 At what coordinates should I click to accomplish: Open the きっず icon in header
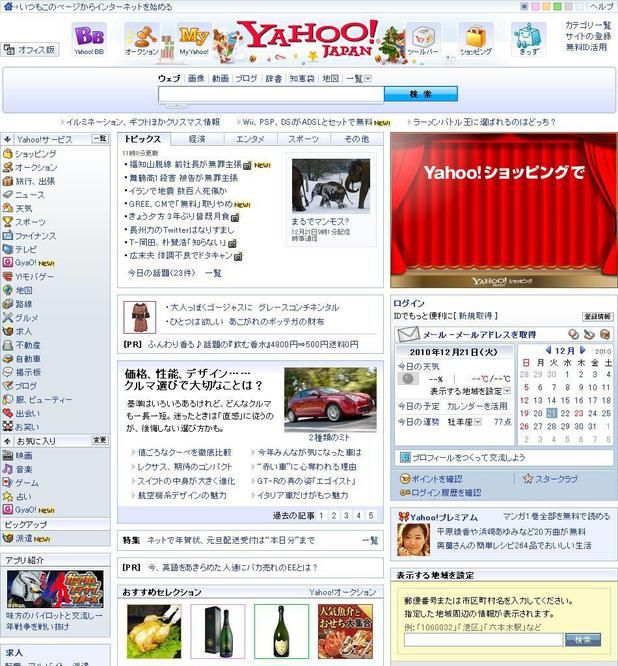[x=527, y=38]
